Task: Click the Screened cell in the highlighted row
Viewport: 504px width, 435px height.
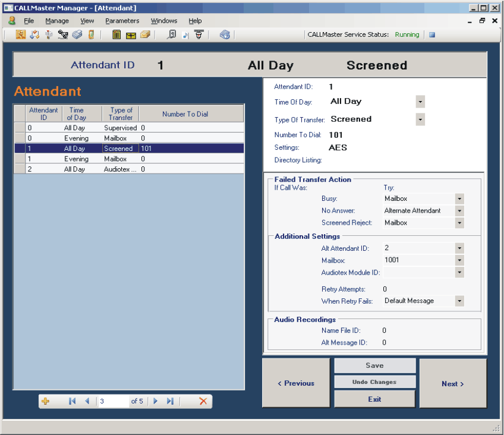Action: click(x=121, y=149)
